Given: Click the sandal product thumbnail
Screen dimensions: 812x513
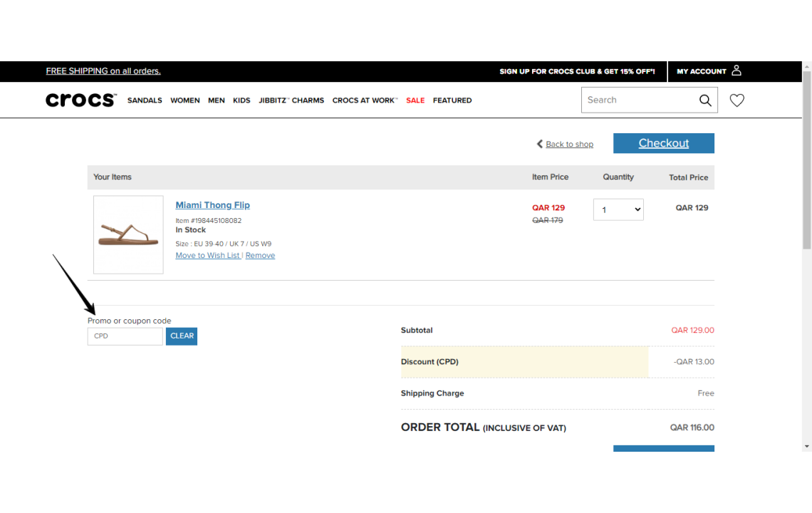Looking at the screenshot, I should tap(128, 234).
